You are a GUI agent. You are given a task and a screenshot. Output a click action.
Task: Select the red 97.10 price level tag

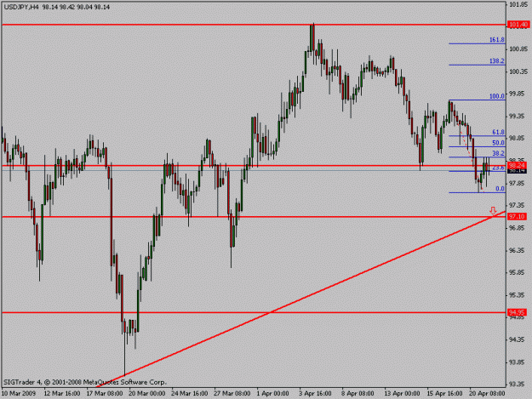517,216
